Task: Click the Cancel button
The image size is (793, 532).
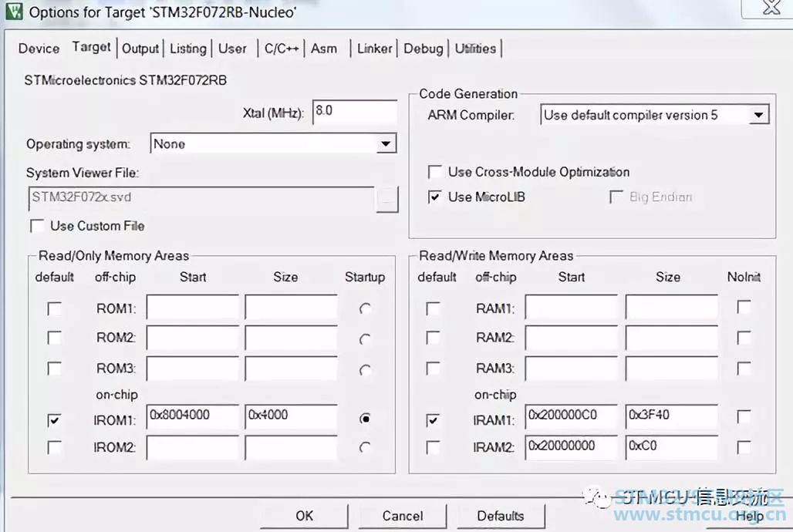Action: [x=403, y=516]
